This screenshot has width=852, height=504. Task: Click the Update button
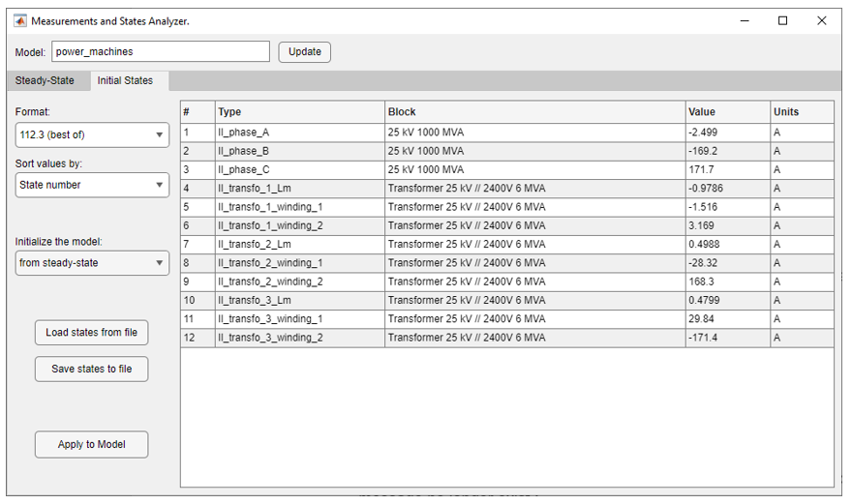[305, 52]
